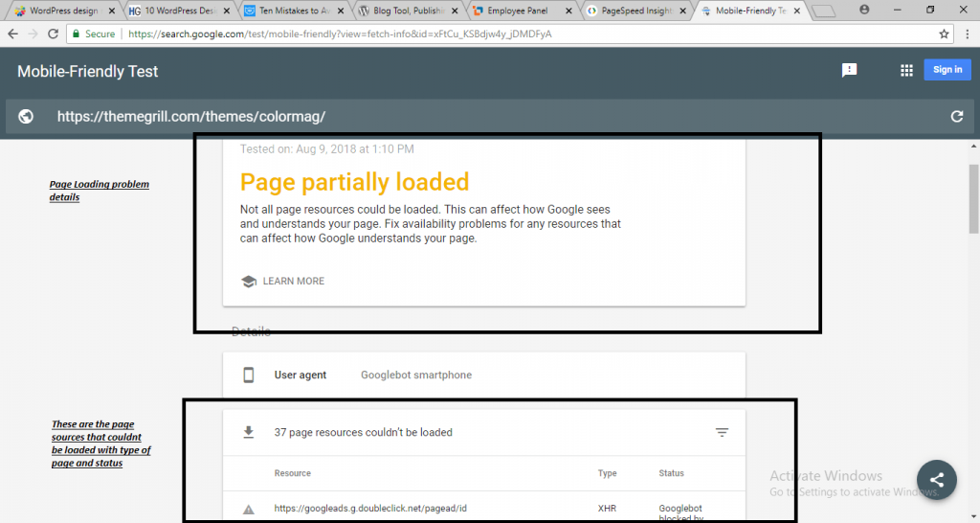Close the Employee Panel tab
Screen dimensions: 980x523
click(x=568, y=11)
